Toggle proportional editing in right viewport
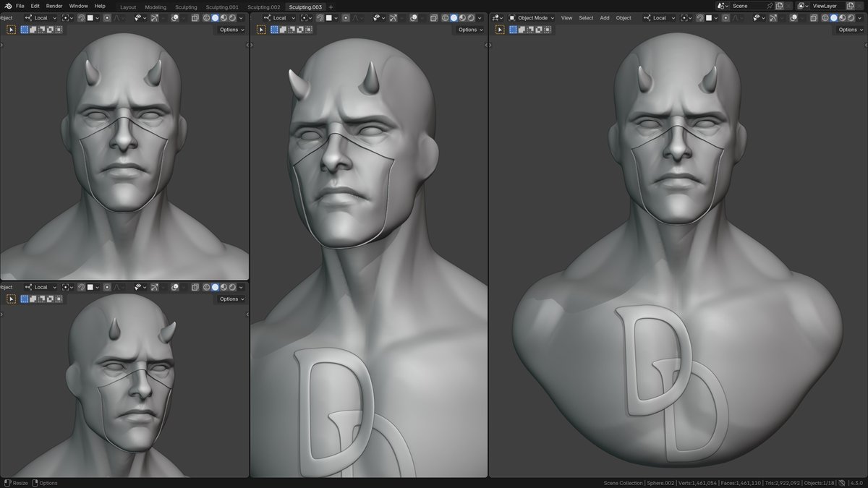 [726, 17]
